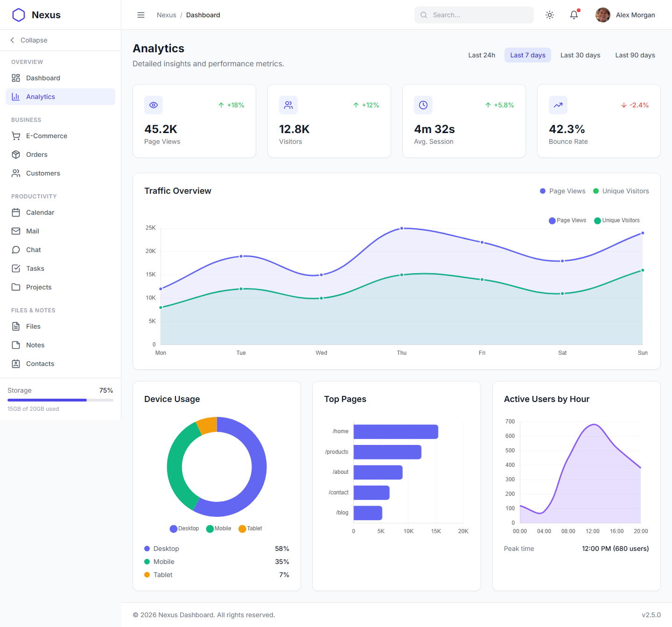Screen dimensions: 672x627
Task: Collapse the sidebar using the chevron
Action: tap(12, 40)
